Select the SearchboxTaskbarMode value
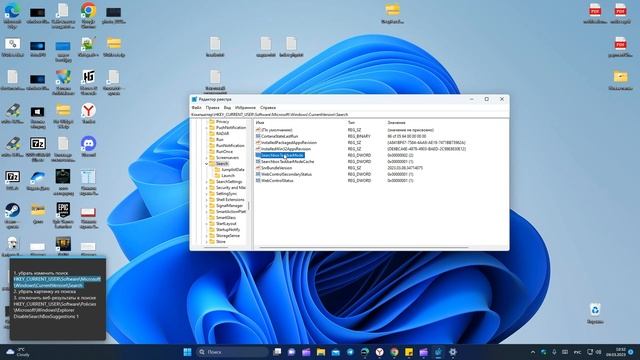Screen dimensions: 640x360 point(282,156)
